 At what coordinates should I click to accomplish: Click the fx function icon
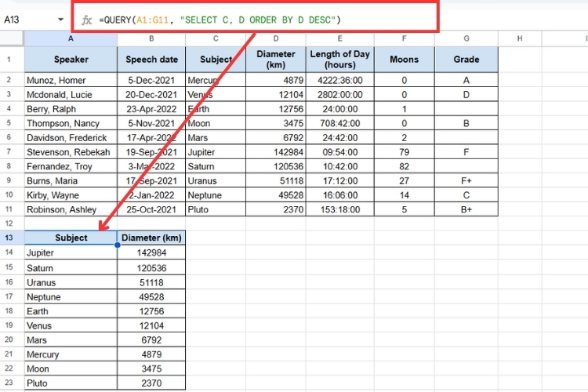pyautogui.click(x=86, y=20)
